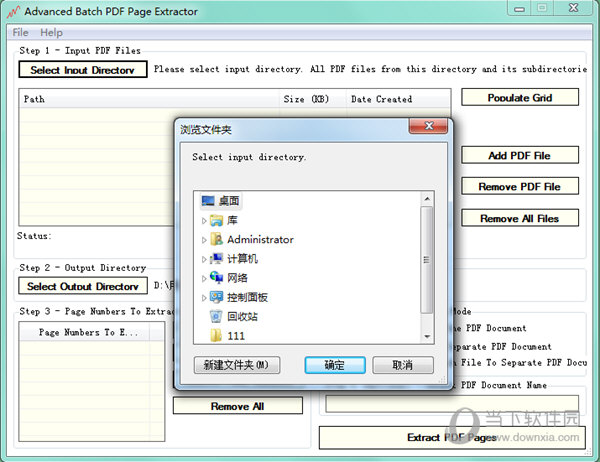The width and height of the screenshot is (600, 462).
Task: Click the Path column header
Action: point(150,99)
